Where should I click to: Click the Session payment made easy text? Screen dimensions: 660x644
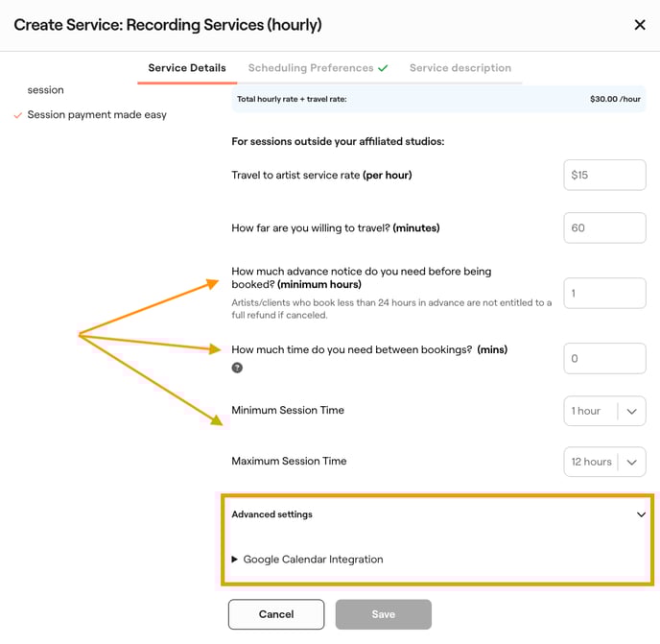point(97,115)
